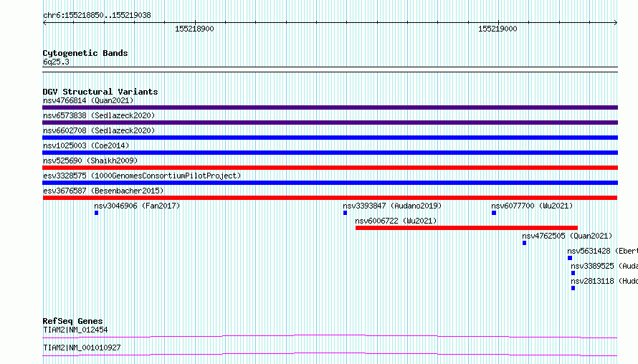Click the left arrow of the ruler
This screenshot has height=364, width=638.
tap(44, 23)
